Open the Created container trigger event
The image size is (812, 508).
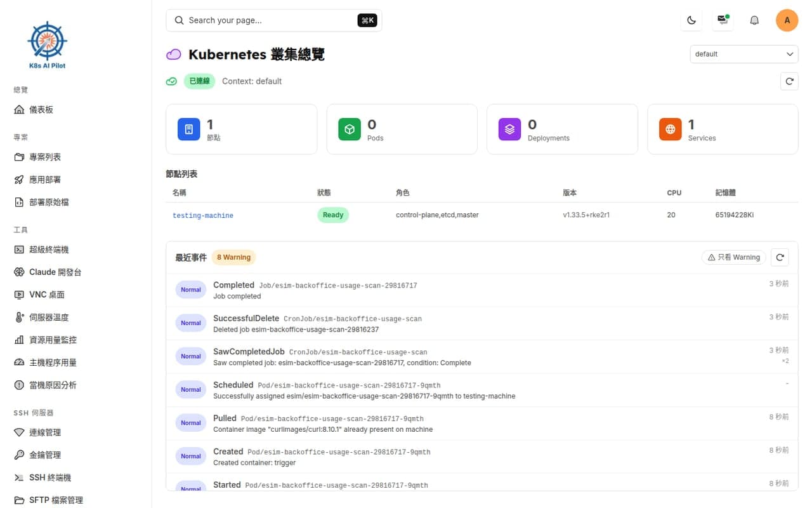pyautogui.click(x=482, y=457)
